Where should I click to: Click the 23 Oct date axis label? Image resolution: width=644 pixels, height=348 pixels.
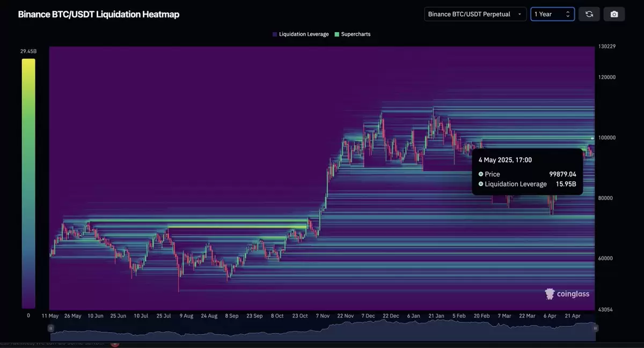point(300,316)
